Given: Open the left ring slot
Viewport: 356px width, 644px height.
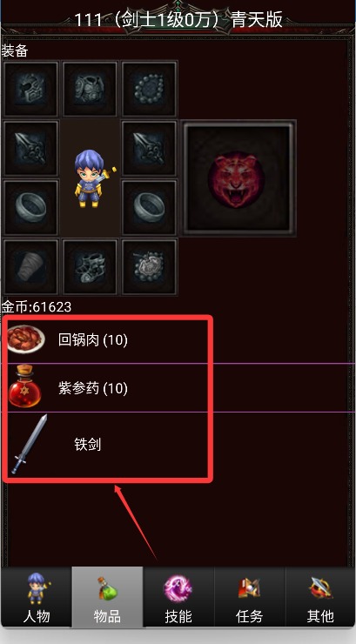Looking at the screenshot, I should (31, 207).
